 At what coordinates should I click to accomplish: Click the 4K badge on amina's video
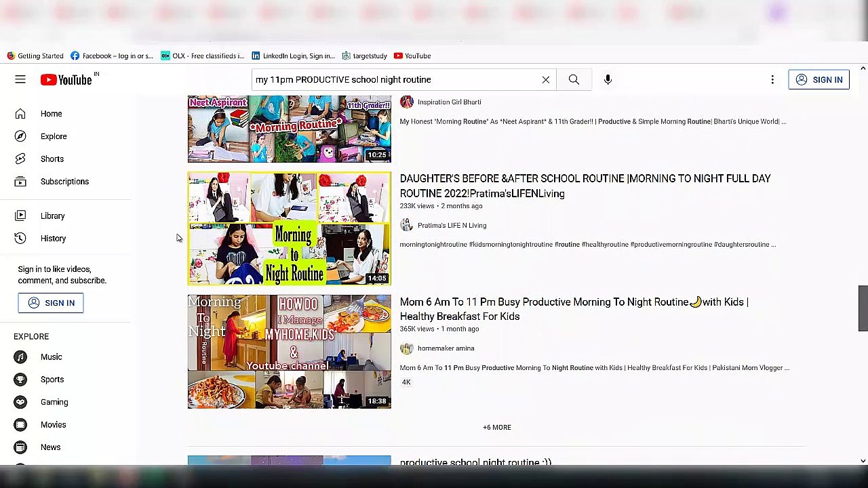click(x=406, y=382)
